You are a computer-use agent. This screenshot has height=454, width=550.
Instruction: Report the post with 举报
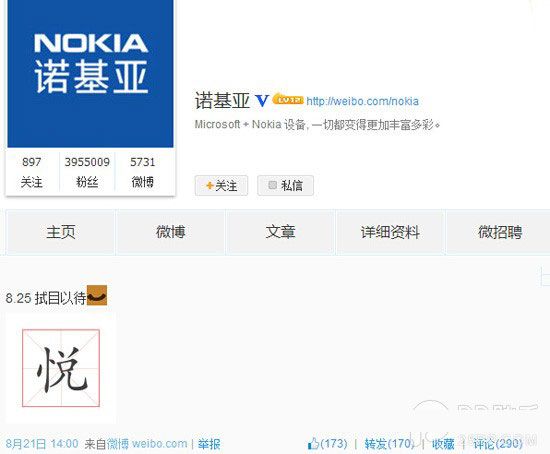point(209,444)
